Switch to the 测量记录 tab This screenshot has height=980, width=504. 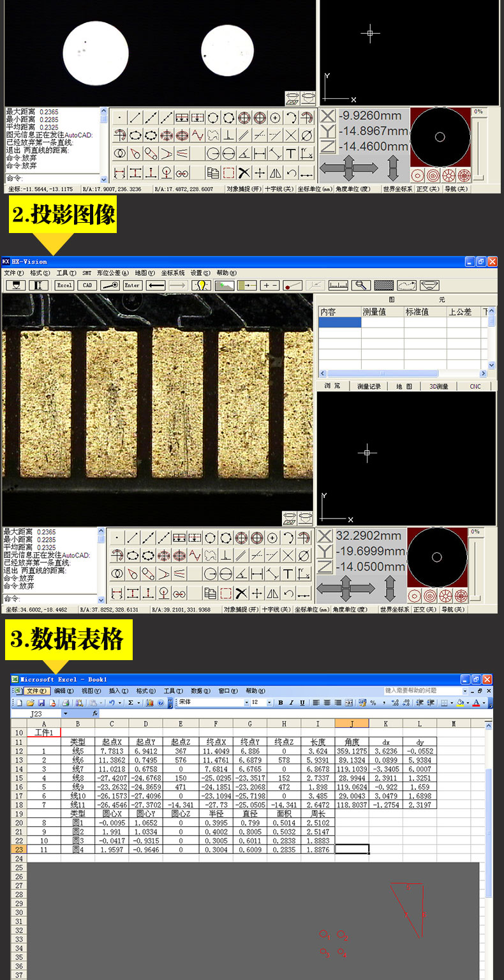pyautogui.click(x=369, y=386)
